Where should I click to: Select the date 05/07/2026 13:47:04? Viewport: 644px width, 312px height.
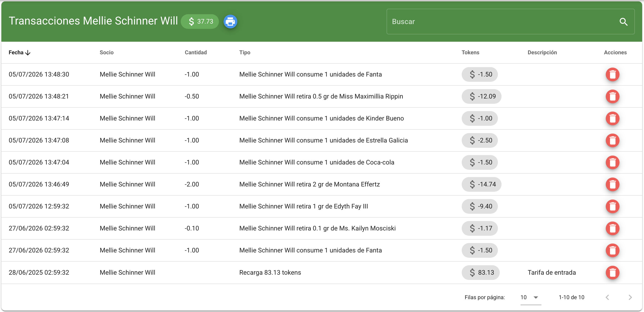pos(39,162)
